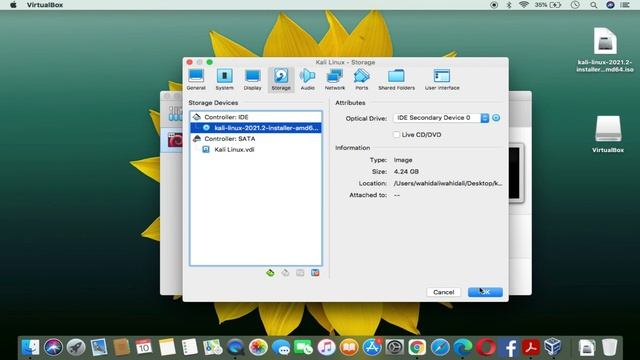Open Spotlight search in menu bar
640x360 pixels.
[593, 5]
